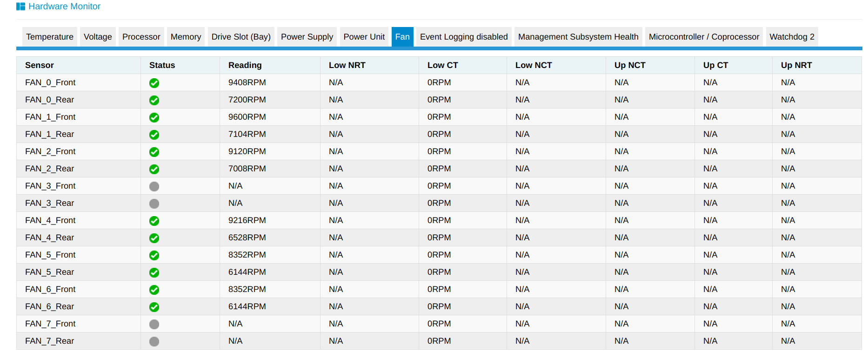Image resolution: width=868 pixels, height=360 pixels.
Task: Select the Watchdog 2 tab
Action: tap(792, 37)
